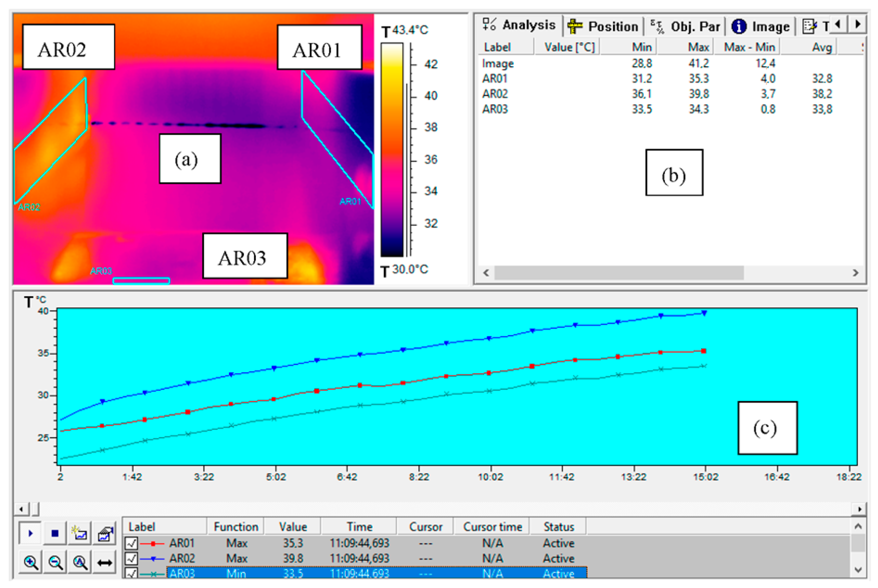This screenshot has height=588, width=878.
Task: Zoom out of the temperature plot
Action: [x=55, y=562]
